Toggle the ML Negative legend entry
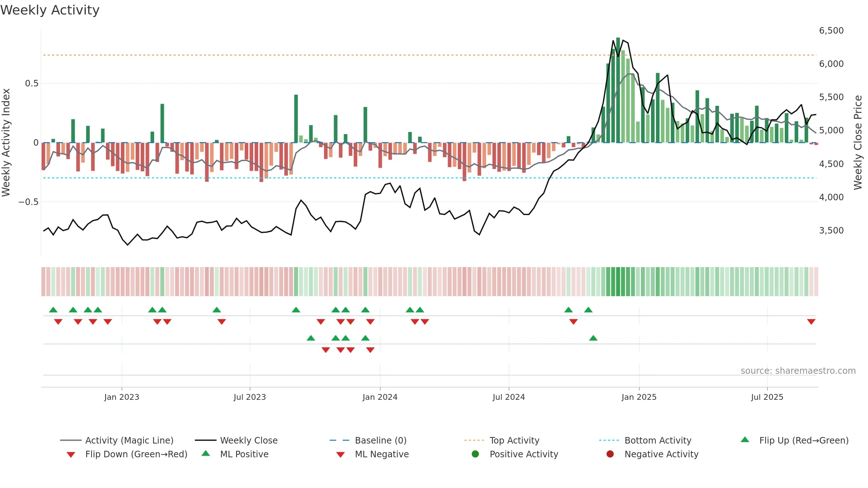The image size is (868, 488). 373,454
